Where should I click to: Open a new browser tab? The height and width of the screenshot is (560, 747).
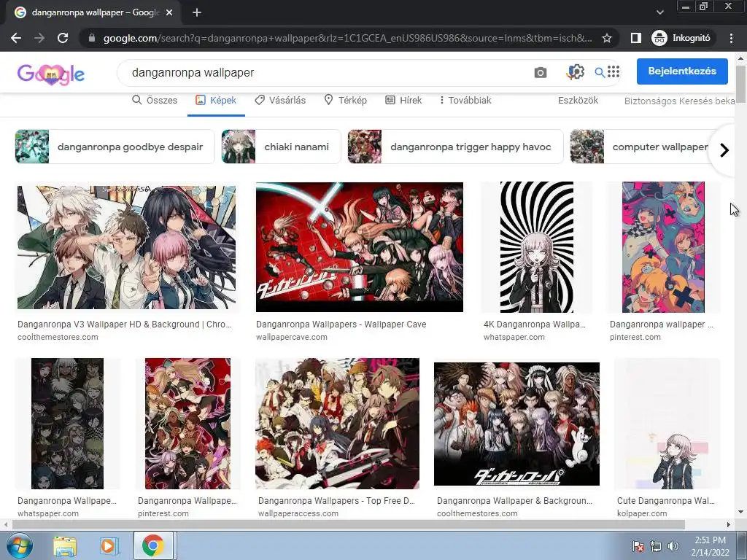click(x=197, y=12)
